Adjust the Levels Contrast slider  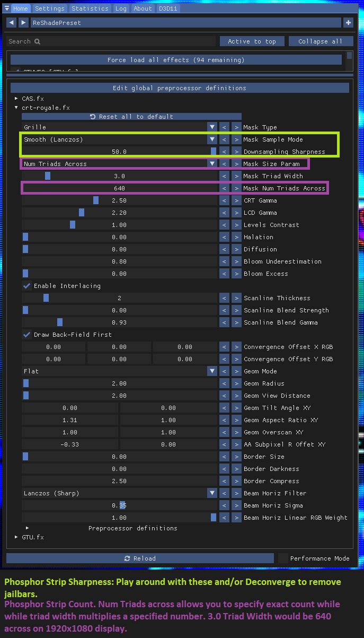[x=119, y=225]
